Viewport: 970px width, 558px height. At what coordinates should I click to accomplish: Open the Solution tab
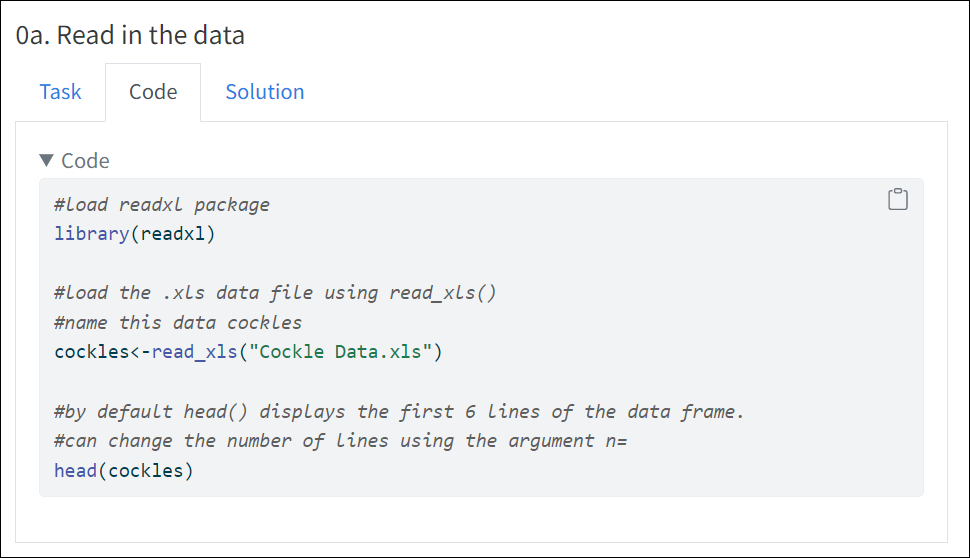(x=265, y=92)
